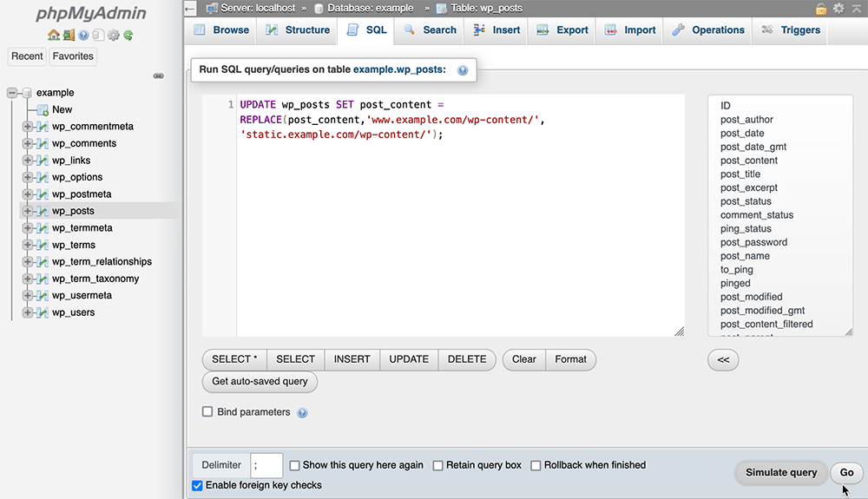Viewport: 868px width, 499px height.
Task: Reload navigation panel with green refresh icon
Action: pyautogui.click(x=128, y=36)
